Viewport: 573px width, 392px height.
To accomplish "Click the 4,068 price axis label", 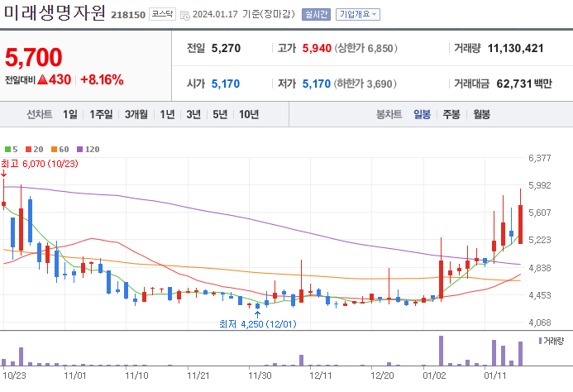I will (539, 323).
